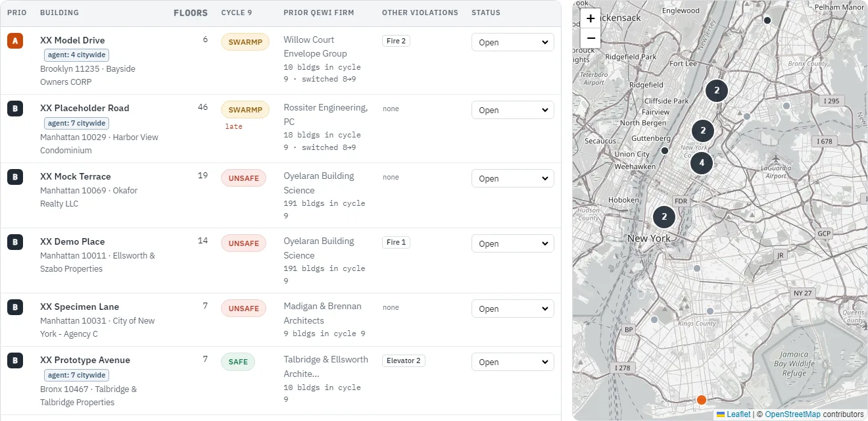Screen dimensions: 868x421
Task: Click priority B badge for XX Prototype Avenue
Action: point(15,360)
